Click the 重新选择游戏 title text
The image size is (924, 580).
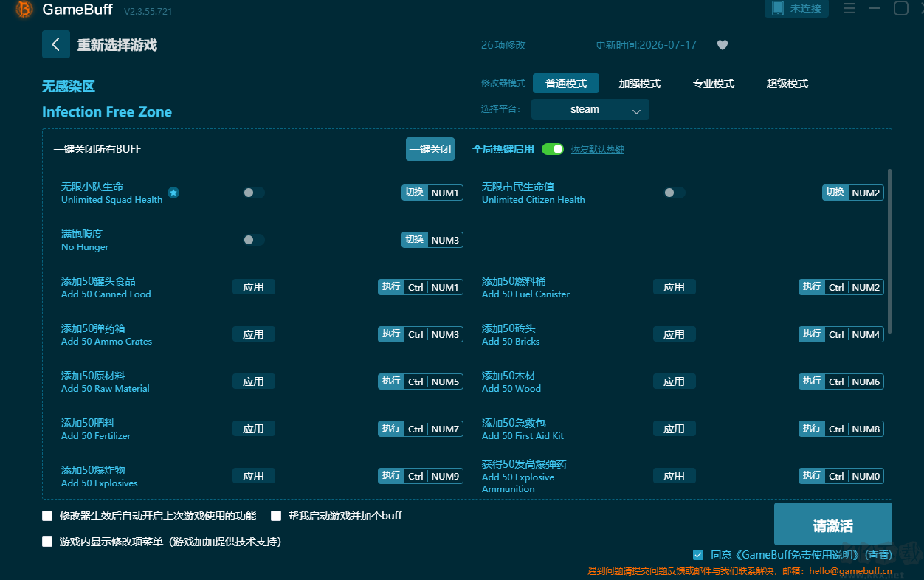[x=117, y=45]
